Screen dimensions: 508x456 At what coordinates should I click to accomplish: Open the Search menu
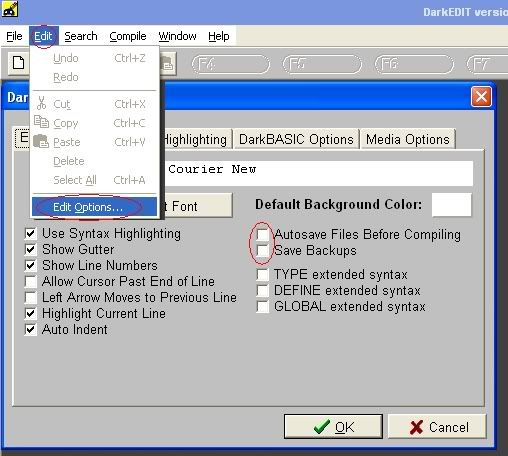click(x=81, y=36)
